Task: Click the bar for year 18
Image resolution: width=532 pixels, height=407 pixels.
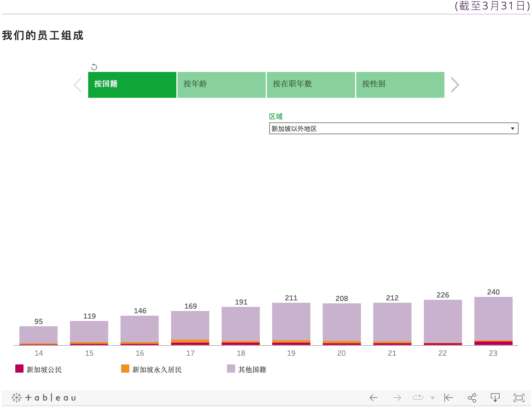Action: click(241, 326)
